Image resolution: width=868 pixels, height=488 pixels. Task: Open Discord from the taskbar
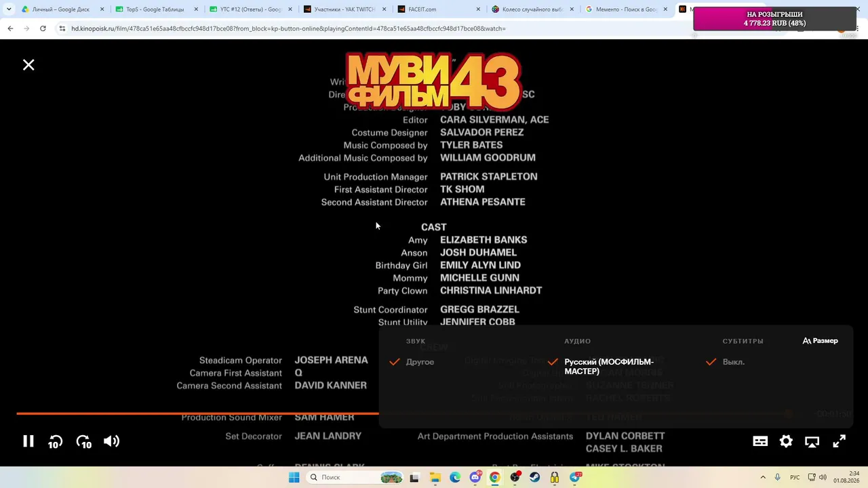[475, 478]
